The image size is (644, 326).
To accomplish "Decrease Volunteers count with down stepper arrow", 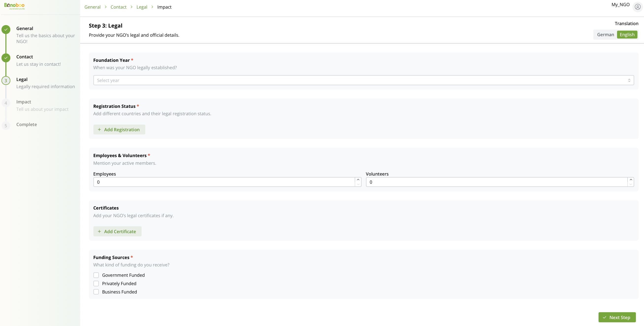I will pyautogui.click(x=631, y=184).
